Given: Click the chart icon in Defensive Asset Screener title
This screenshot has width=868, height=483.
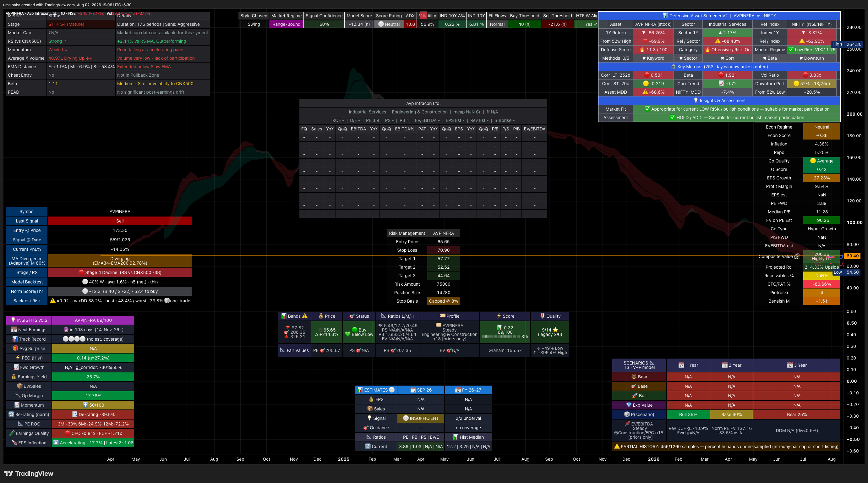Looking at the screenshot, I should (665, 15).
